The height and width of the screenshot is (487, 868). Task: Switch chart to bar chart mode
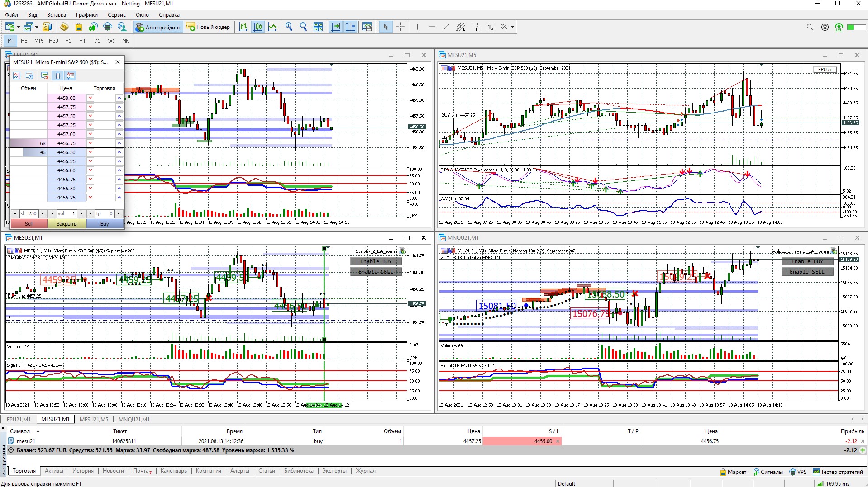[243, 27]
